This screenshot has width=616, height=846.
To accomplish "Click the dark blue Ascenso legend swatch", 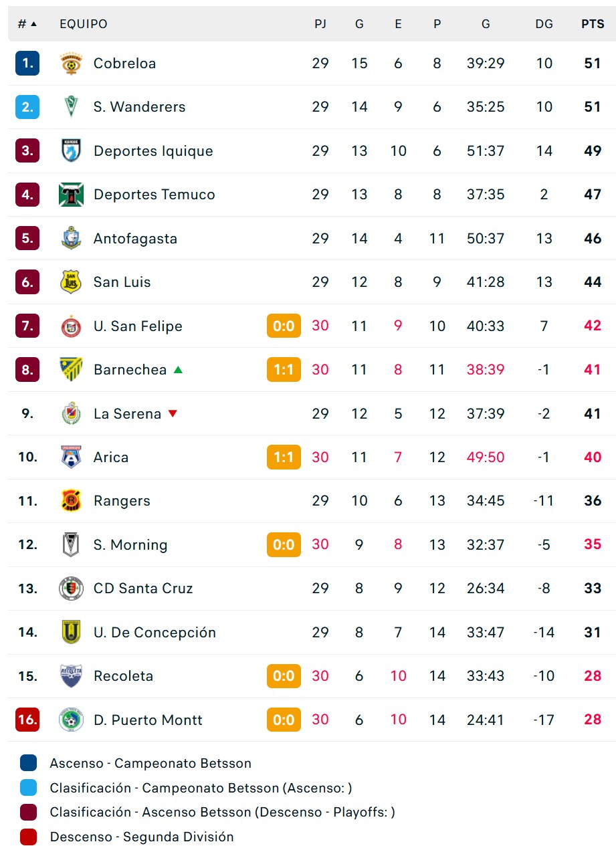I will pos(28,763).
